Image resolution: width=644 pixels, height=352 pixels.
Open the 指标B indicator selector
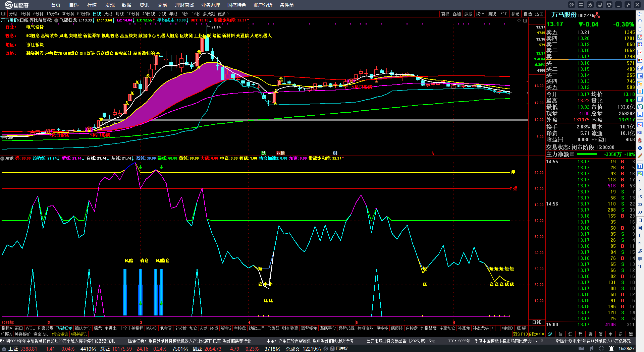point(507,328)
